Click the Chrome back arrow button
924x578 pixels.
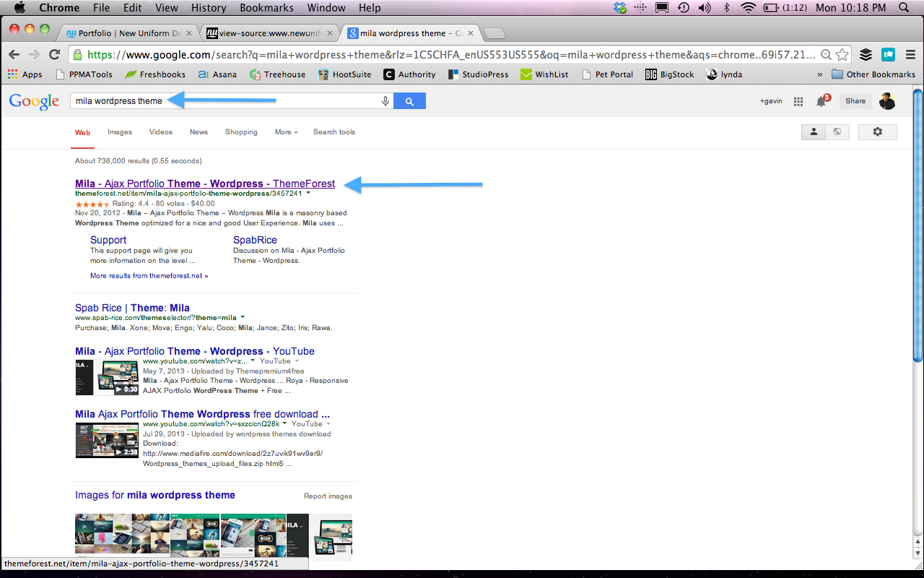click(14, 55)
